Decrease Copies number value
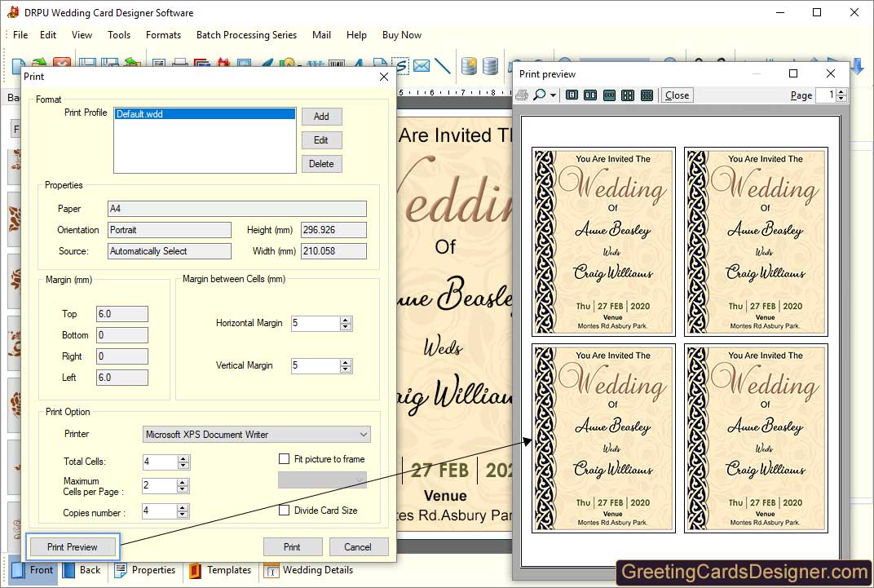The image size is (874, 588). [183, 515]
